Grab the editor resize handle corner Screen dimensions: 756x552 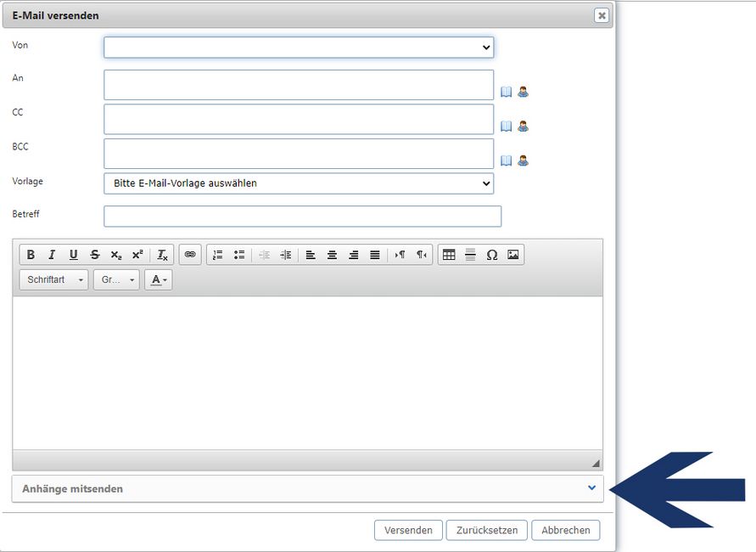596,463
